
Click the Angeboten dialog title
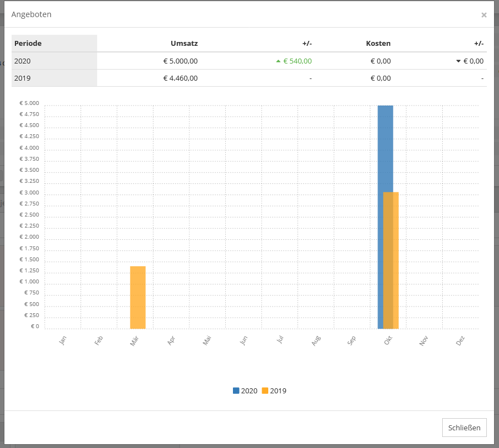(x=31, y=15)
